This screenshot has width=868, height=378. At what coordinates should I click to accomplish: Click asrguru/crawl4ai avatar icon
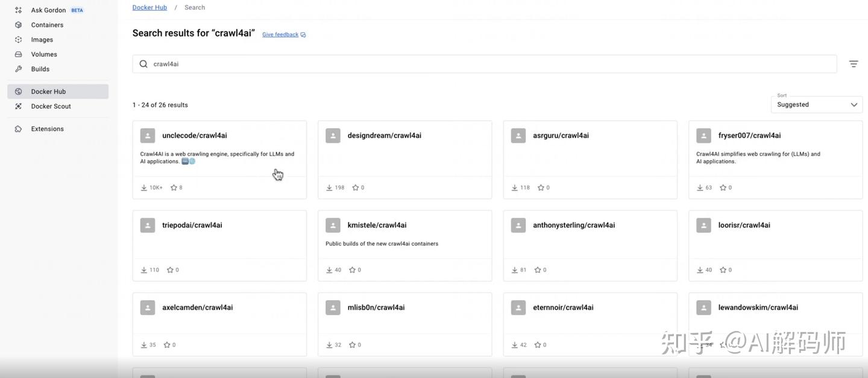[518, 136]
